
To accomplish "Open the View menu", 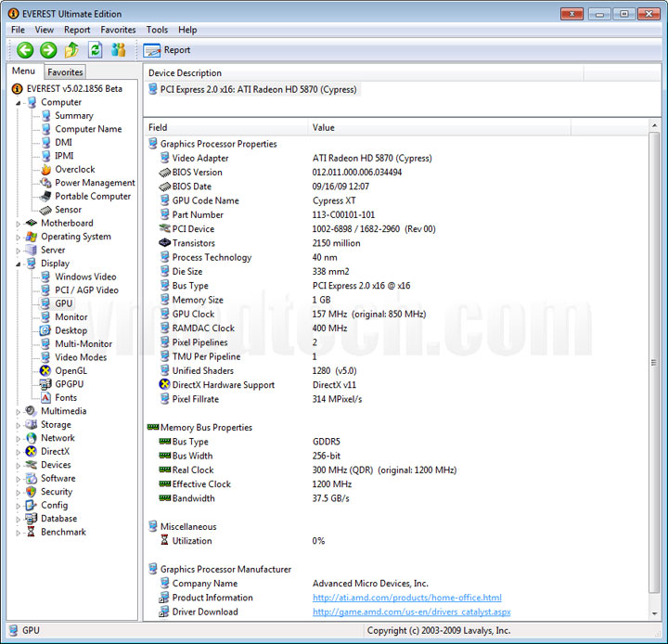I will 45,30.
